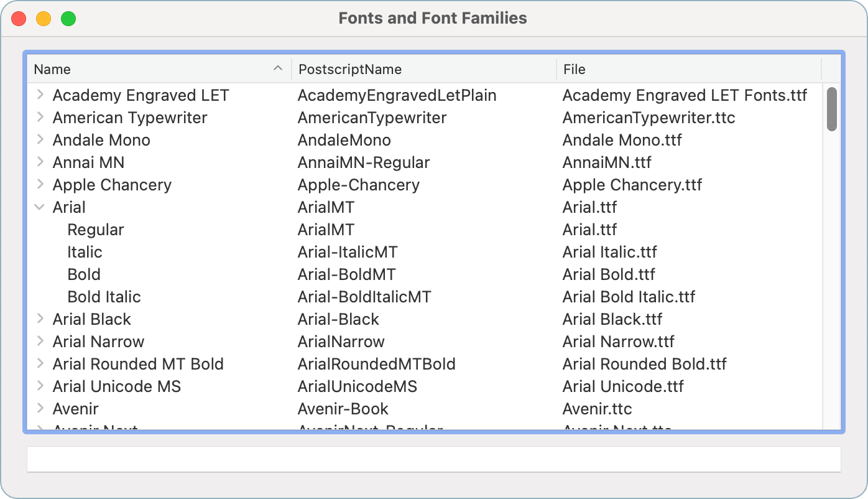Expand the Apple Chancery family
Viewport: 868px width, 499px height.
40,185
